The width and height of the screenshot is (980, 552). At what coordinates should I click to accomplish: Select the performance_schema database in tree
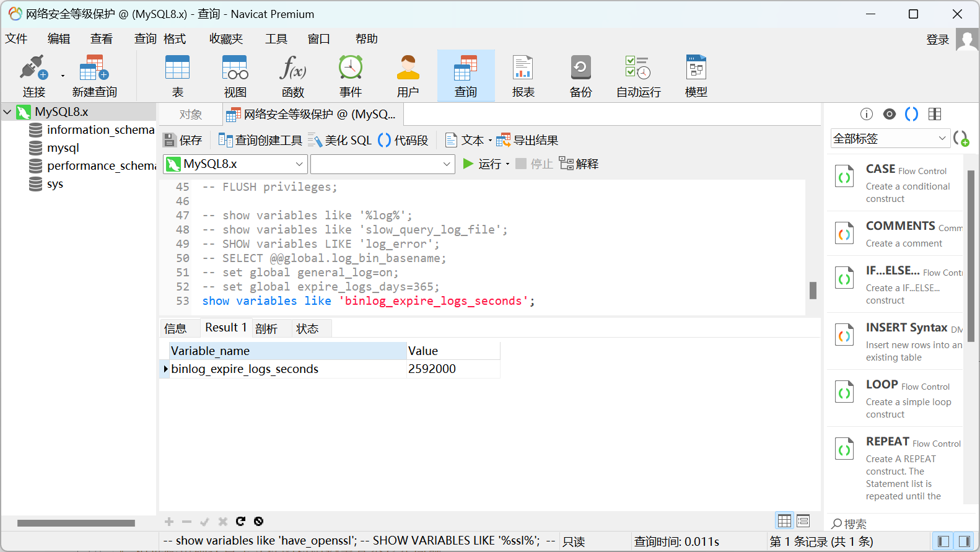101,166
